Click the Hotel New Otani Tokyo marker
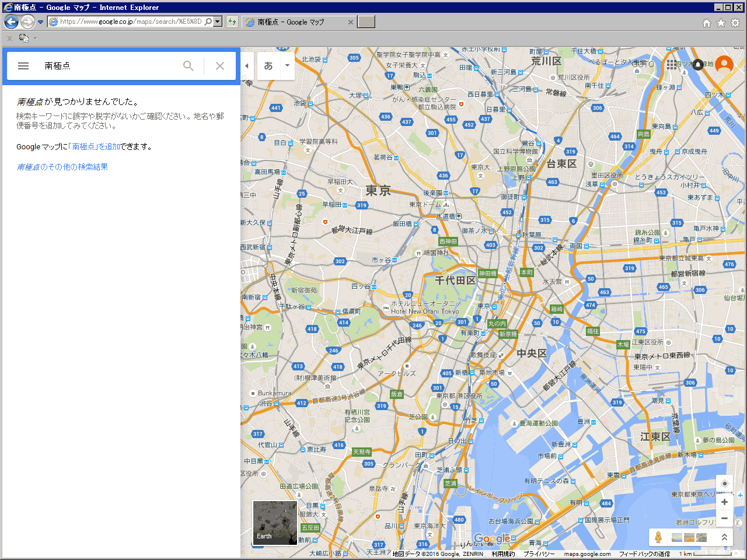Image resolution: width=747 pixels, height=560 pixels. [x=386, y=307]
